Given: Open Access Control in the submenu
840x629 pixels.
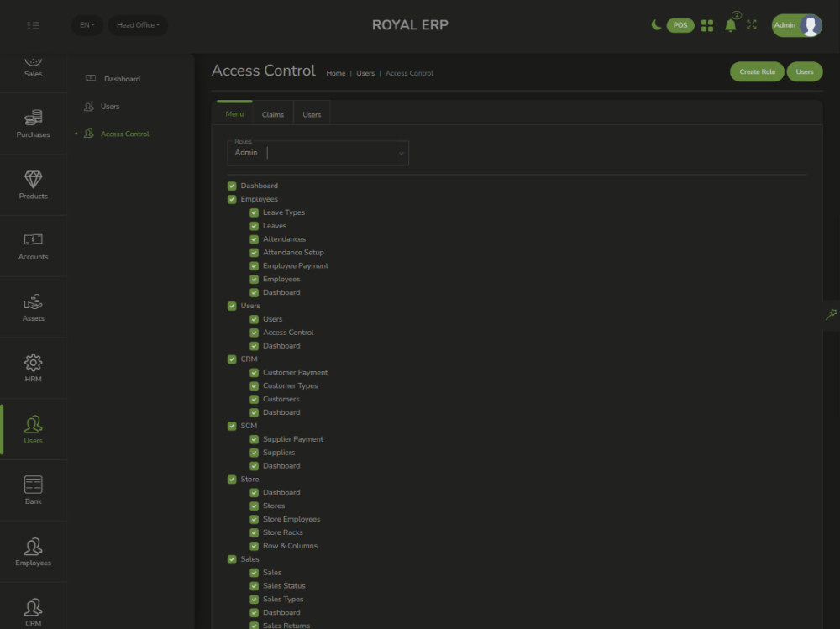Looking at the screenshot, I should click(125, 134).
